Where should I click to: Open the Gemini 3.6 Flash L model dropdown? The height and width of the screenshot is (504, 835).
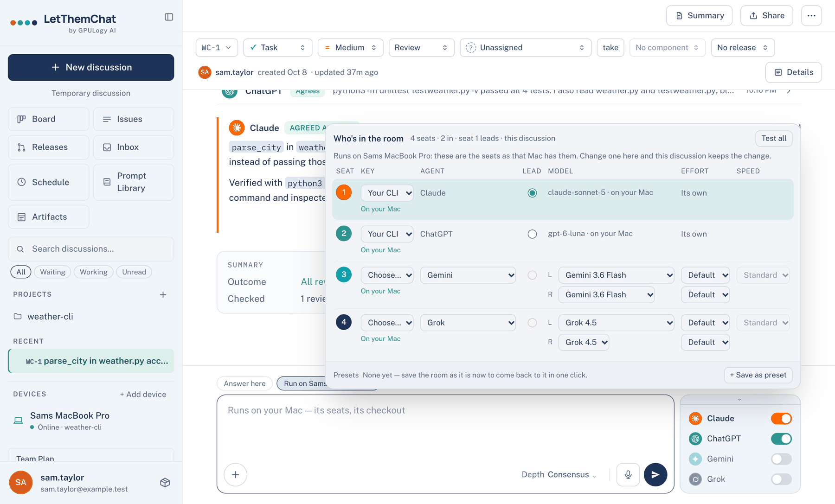(617, 275)
